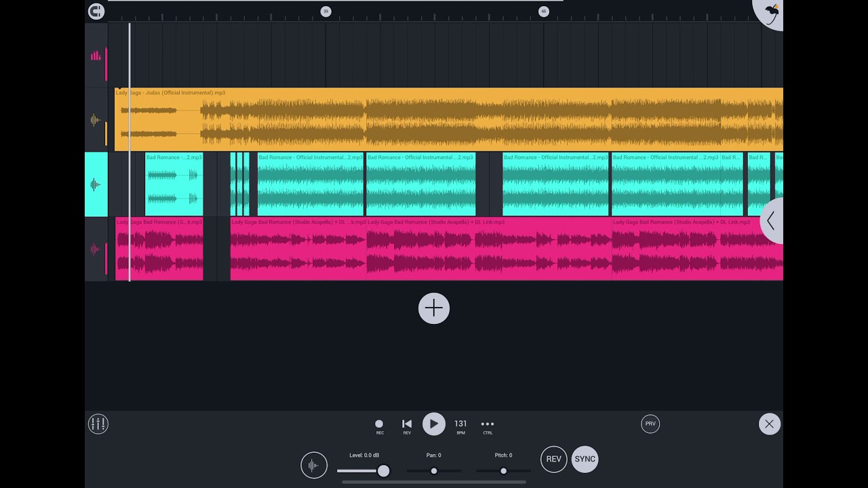Close the clip settings panel
The image size is (868, 488).
click(x=769, y=424)
